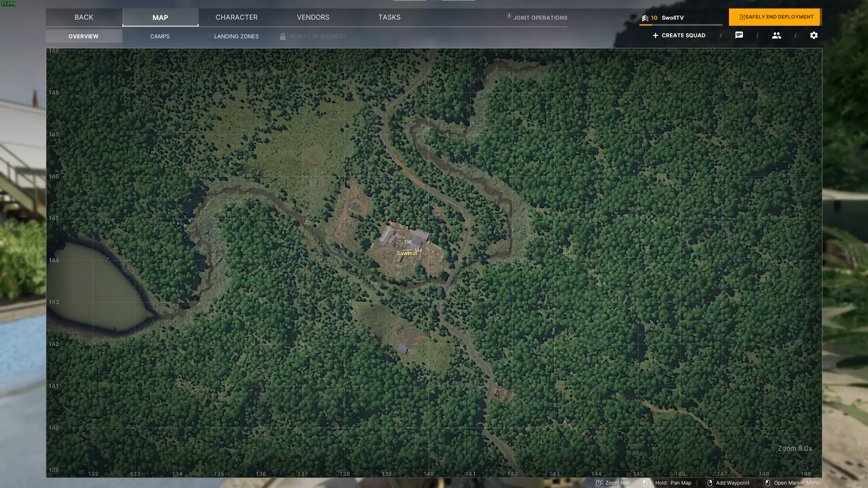Click the Open Marker Menu mouse icon
This screenshot has height=488, width=868.
(x=768, y=483)
